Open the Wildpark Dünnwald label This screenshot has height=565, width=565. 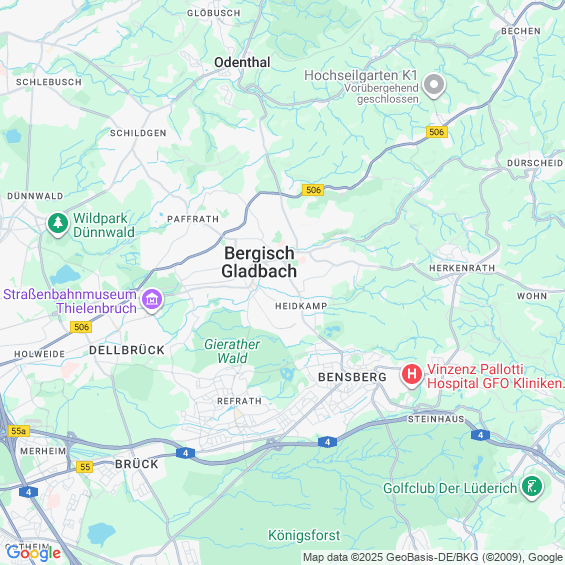point(104,225)
